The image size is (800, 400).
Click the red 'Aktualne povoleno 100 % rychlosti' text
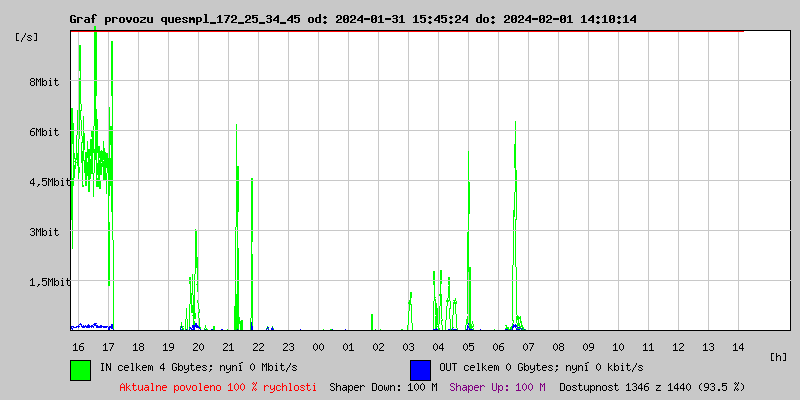pyautogui.click(x=218, y=386)
